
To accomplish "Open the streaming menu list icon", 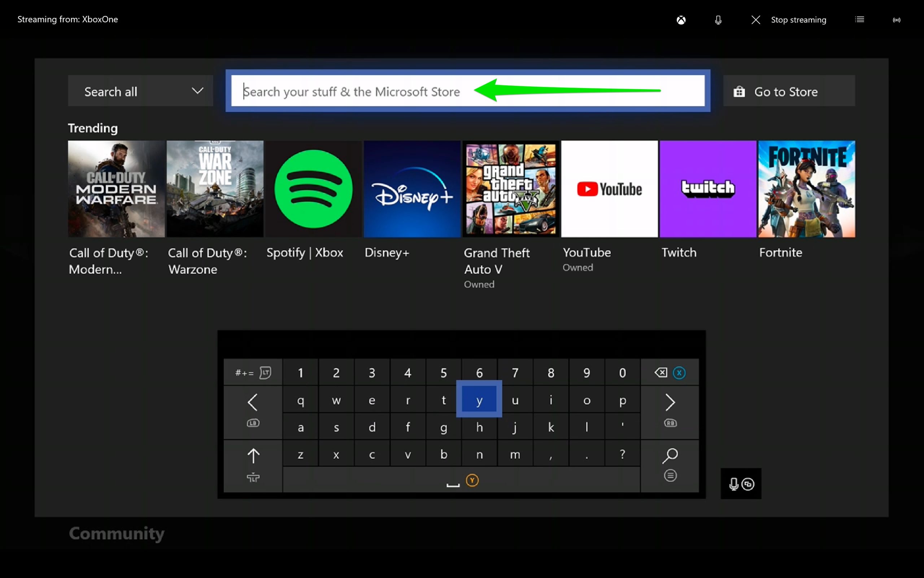I will coord(859,20).
